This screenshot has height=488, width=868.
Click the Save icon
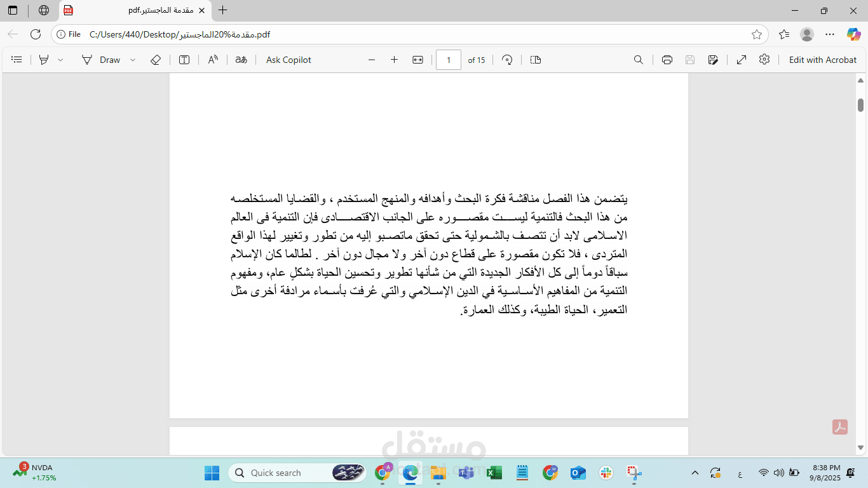(x=690, y=60)
